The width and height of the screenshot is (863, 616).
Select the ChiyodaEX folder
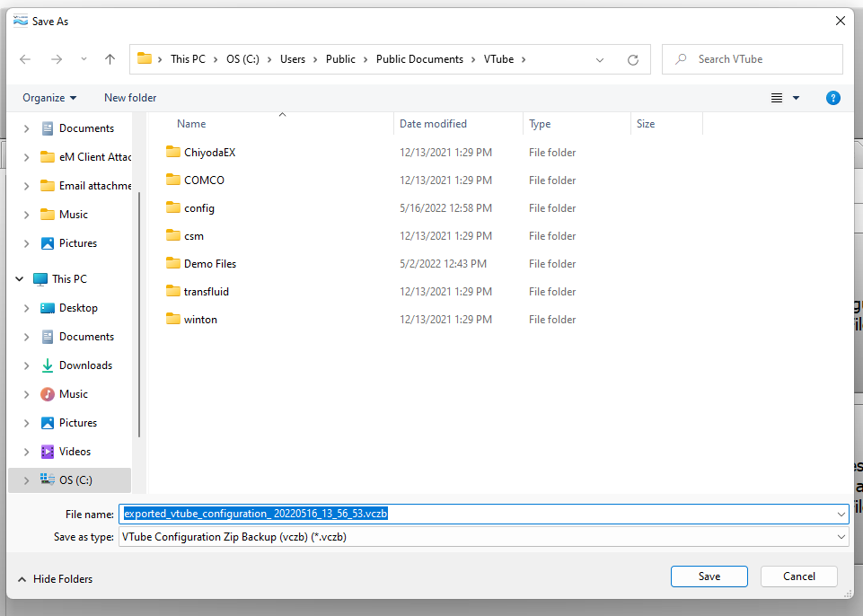[209, 153]
